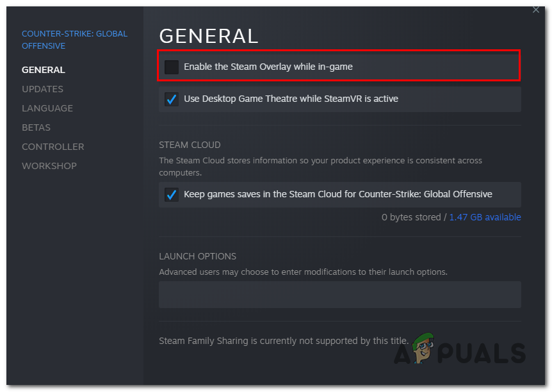Click the Desktop Game Theatre label text
The width and height of the screenshot is (552, 392).
291,99
